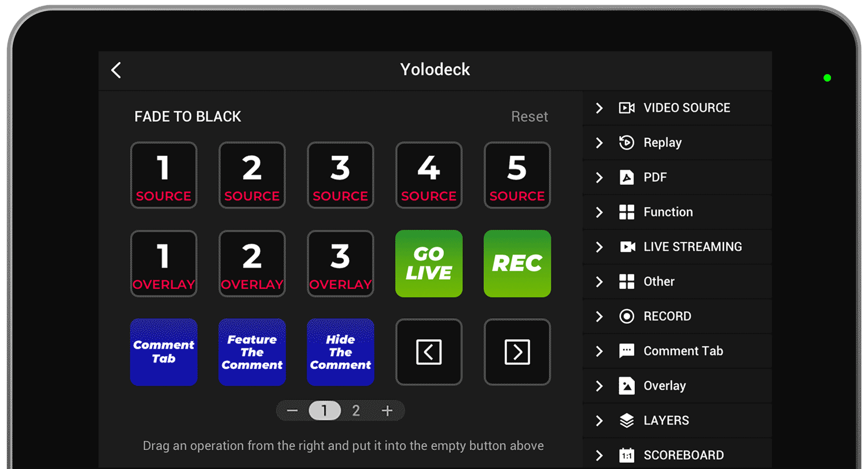Click the RECORD circle icon

627,316
